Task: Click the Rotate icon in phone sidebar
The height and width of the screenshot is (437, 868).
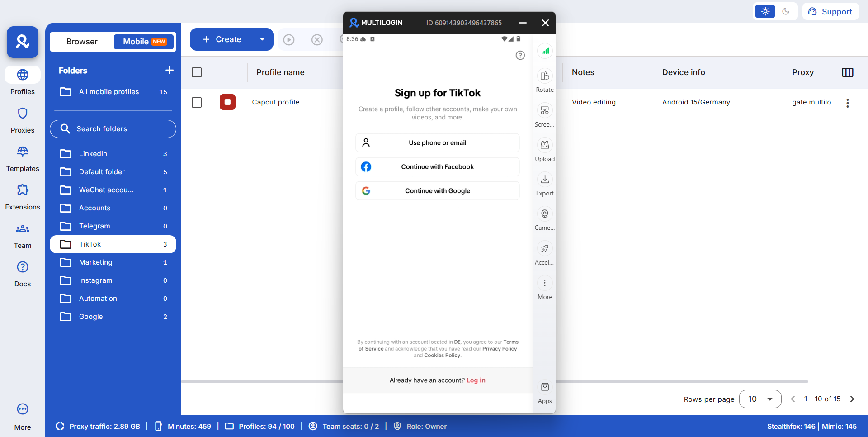Action: (x=544, y=76)
